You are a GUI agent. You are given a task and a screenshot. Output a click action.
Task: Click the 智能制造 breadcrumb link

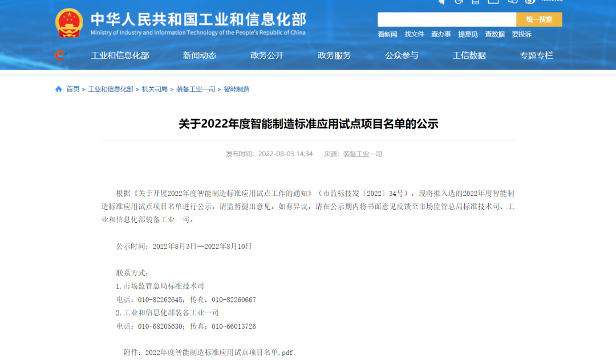pos(237,89)
